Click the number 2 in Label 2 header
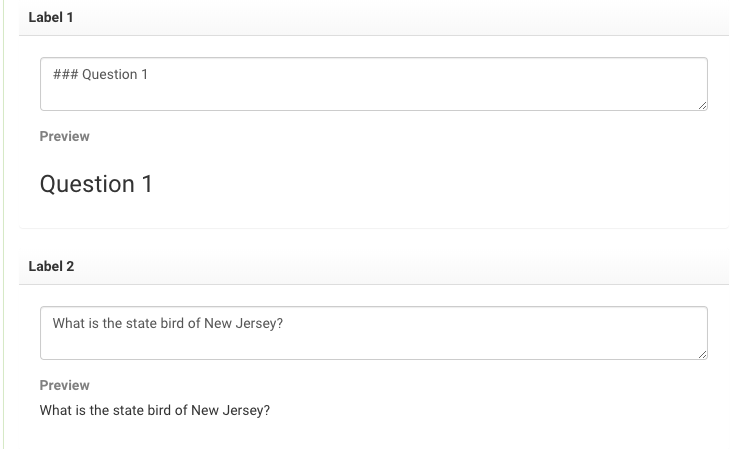Image resolution: width=735 pixels, height=449 pixels. tap(69, 267)
